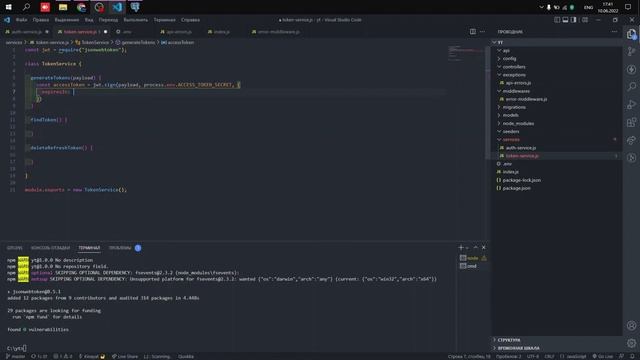Click Live Share in status bar
Viewport: 640px width, 360px height.
click(x=124, y=356)
